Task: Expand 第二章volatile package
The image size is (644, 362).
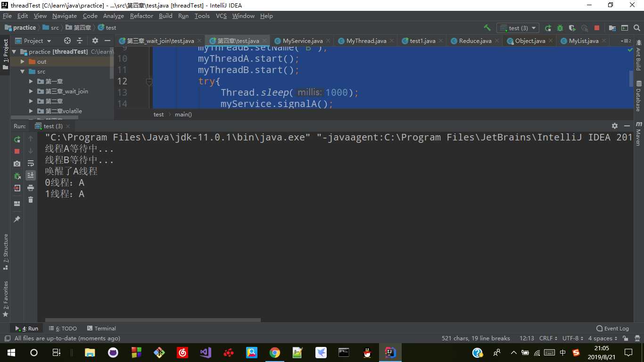Action: 31,111
